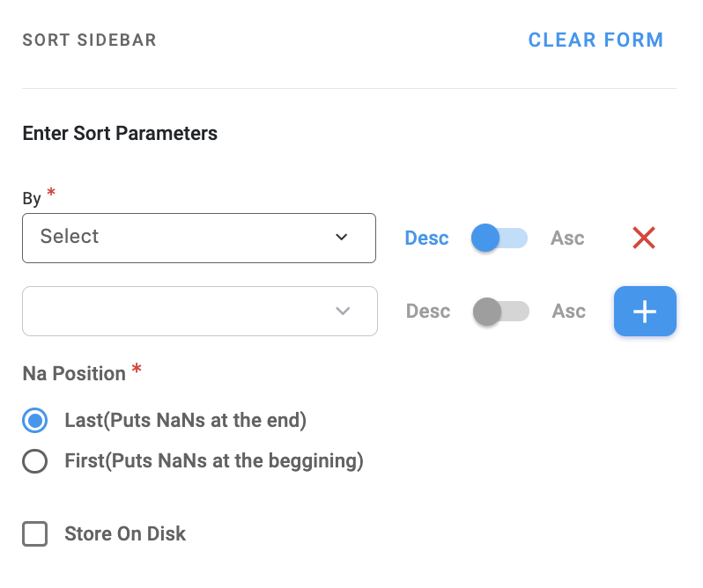Click the 'SORT SIDEBAR' heading

coord(89,40)
